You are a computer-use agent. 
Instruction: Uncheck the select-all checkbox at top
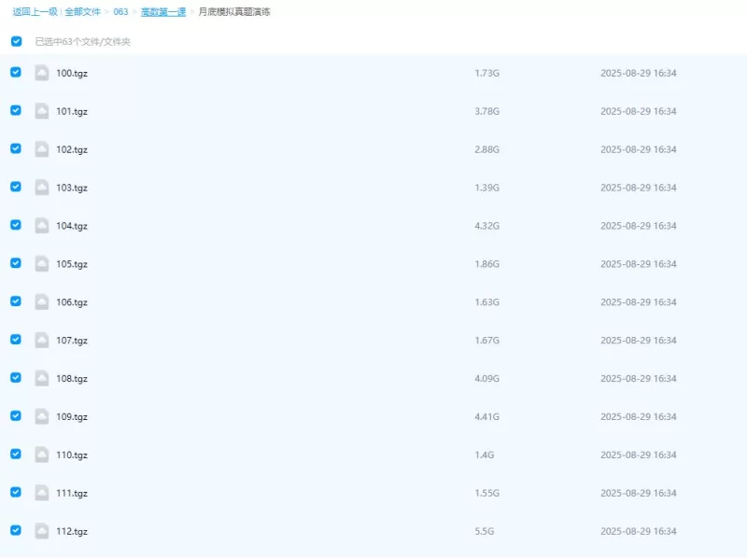(x=16, y=41)
